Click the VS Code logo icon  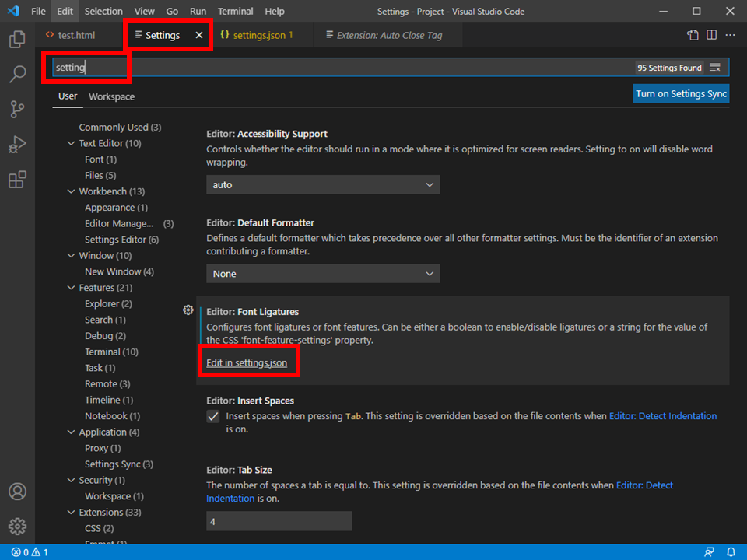click(13, 11)
